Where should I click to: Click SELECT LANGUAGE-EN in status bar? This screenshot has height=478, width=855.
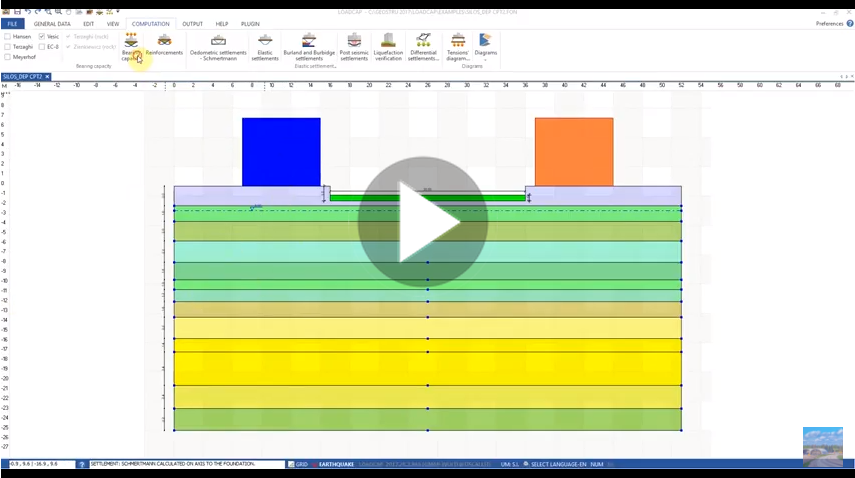point(555,464)
